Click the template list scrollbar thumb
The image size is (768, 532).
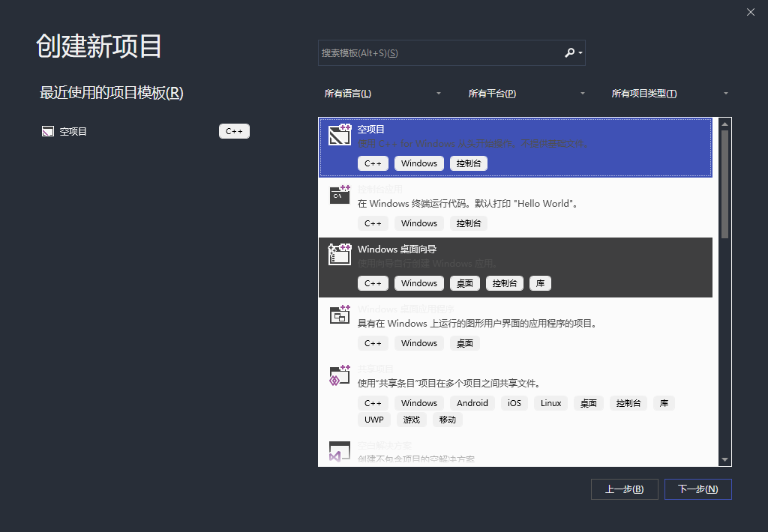pos(724,184)
